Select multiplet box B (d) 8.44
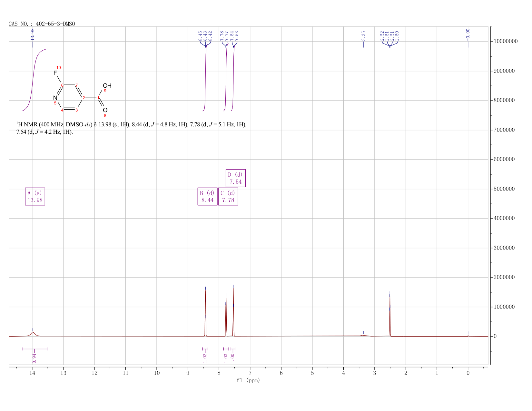532x411 pixels. coord(207,197)
